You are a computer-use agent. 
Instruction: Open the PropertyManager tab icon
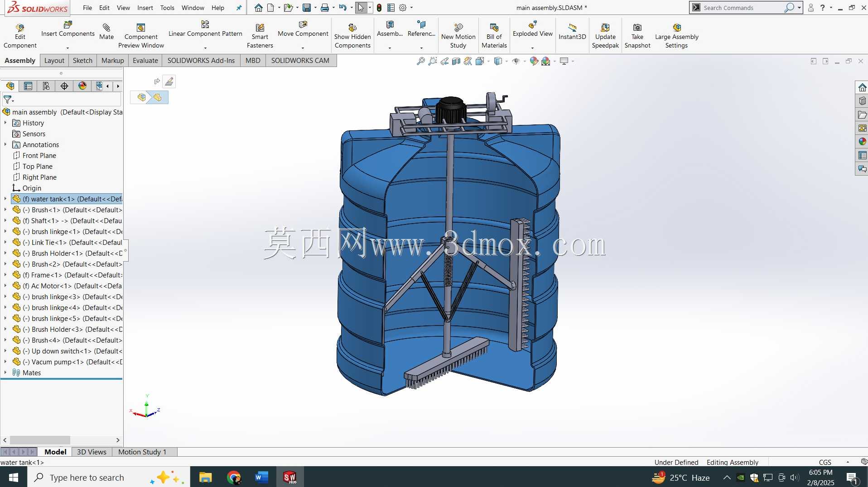coord(28,86)
